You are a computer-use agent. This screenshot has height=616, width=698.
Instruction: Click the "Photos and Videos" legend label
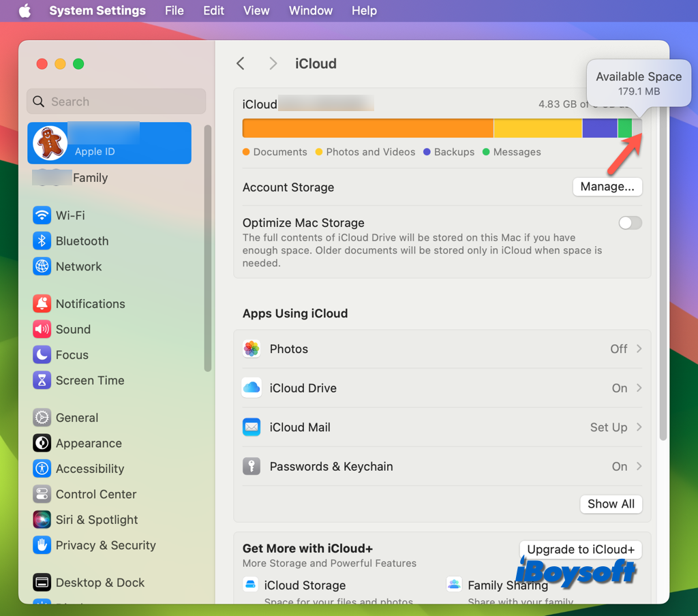370,152
